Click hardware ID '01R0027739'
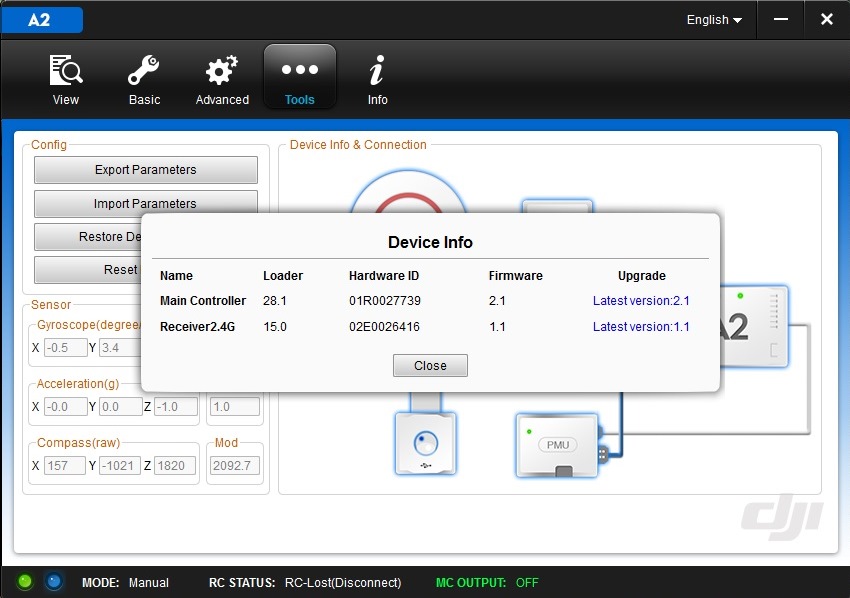Screen dimensions: 850x598 385,300
